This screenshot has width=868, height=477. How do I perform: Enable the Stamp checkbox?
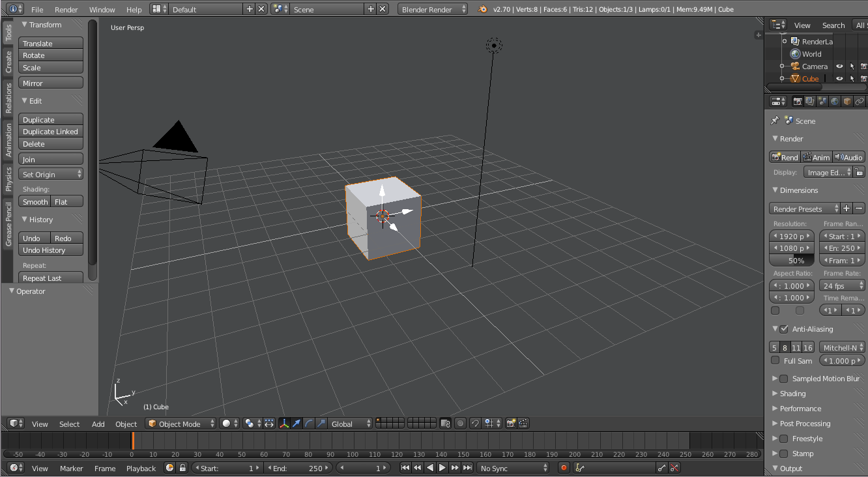784,454
